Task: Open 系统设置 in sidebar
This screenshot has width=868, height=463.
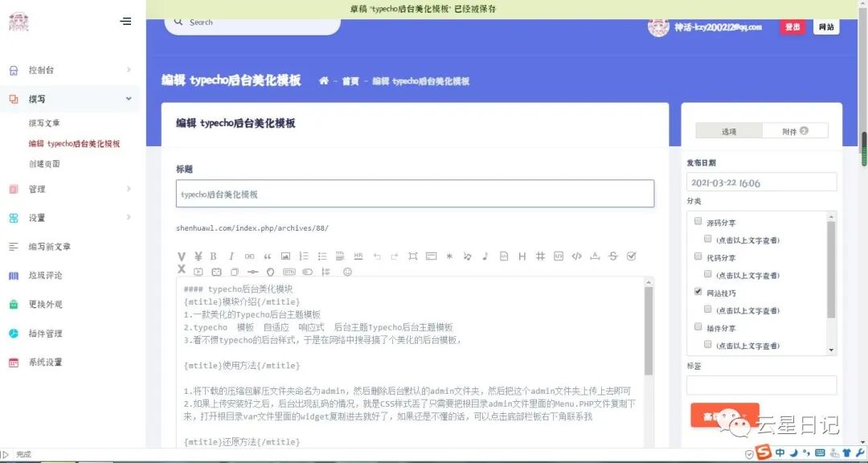Action: point(45,363)
